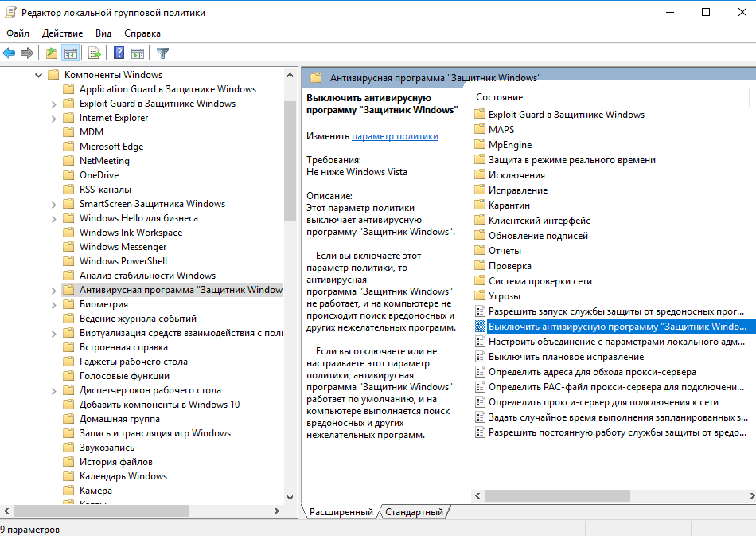Screen dimensions: 756x536
Task: Click the filter funnel toolbar icon
Action: pos(162,53)
